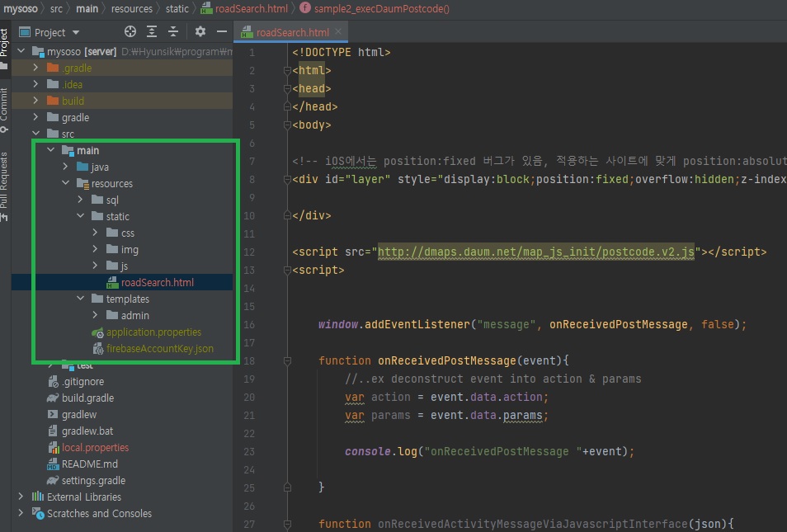Click the mysoso breadcrumb
This screenshot has height=532, width=787.
pos(21,8)
